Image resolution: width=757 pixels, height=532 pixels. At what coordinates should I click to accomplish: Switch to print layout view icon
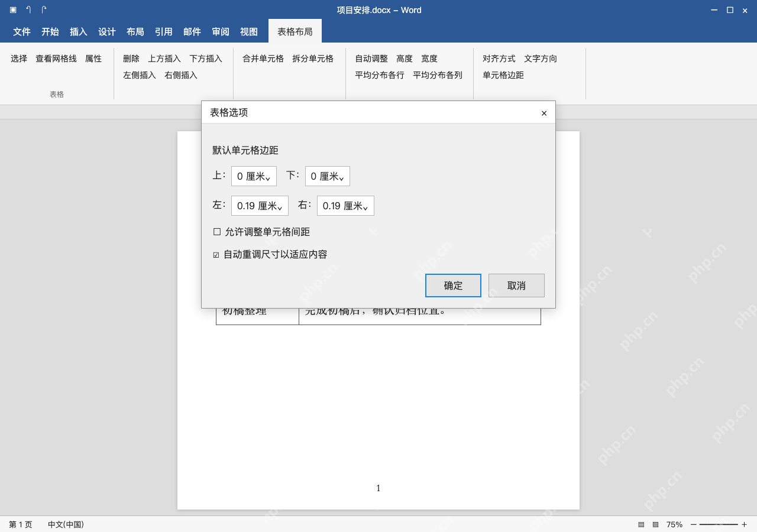[641, 524]
